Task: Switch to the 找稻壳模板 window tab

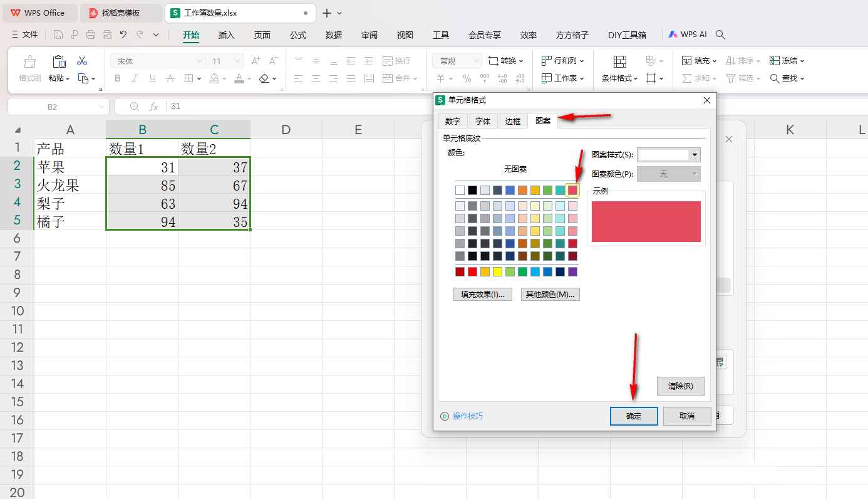Action: (121, 13)
